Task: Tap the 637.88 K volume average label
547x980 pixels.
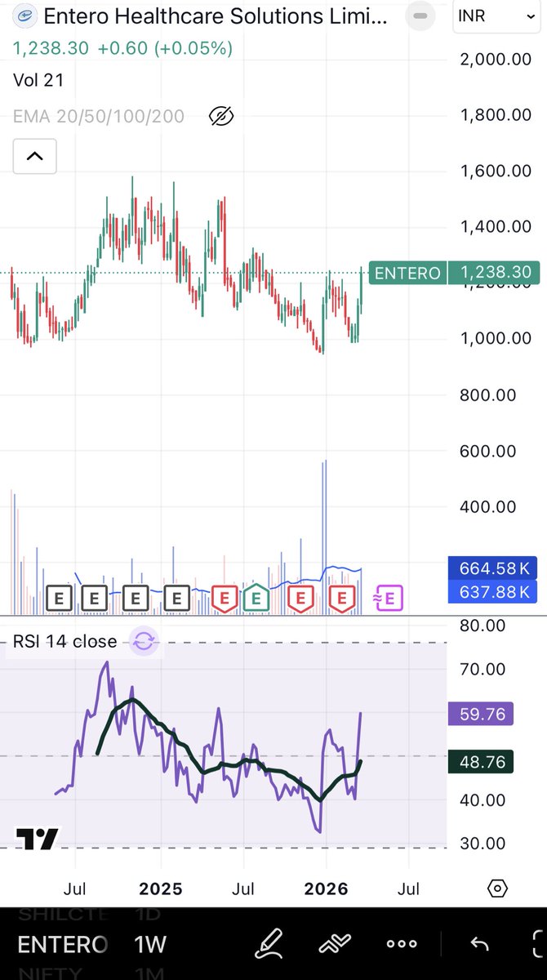Action: click(492, 591)
